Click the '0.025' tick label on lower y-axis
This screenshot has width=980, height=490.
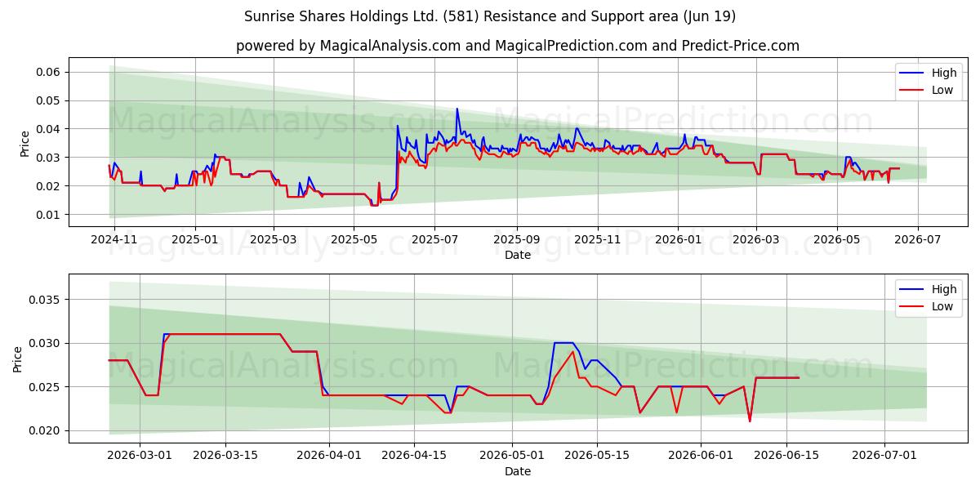coord(47,387)
